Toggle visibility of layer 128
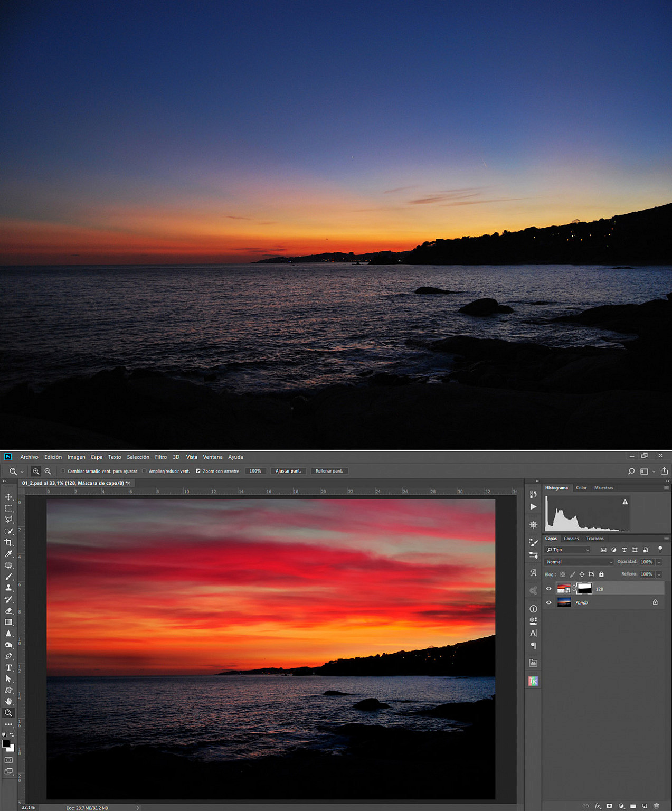The height and width of the screenshot is (811, 672). [549, 588]
